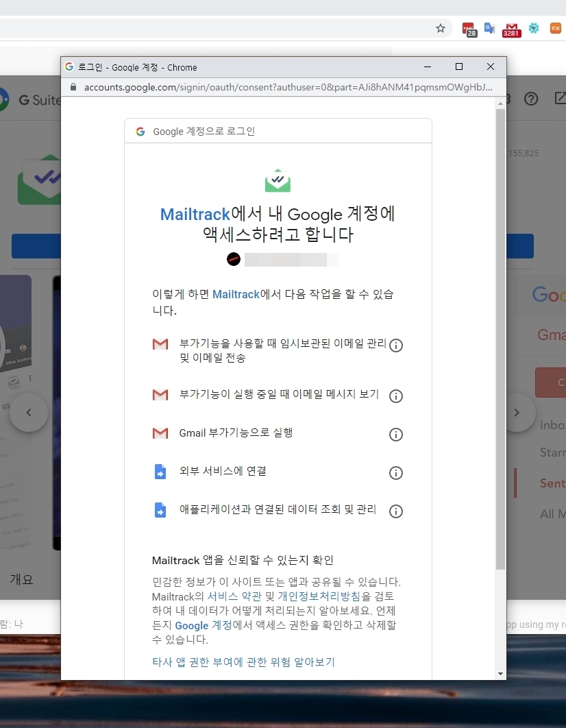
Task: Click the orange extension icon in toolbar
Action: coord(555,28)
